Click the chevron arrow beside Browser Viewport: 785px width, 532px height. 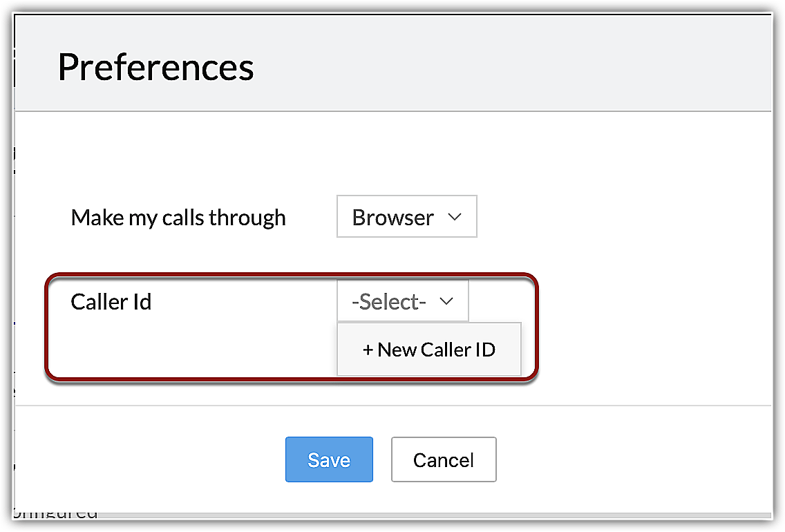454,217
